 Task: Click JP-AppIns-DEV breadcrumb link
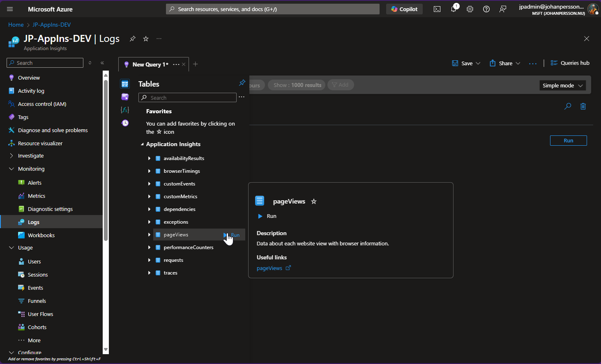52,25
